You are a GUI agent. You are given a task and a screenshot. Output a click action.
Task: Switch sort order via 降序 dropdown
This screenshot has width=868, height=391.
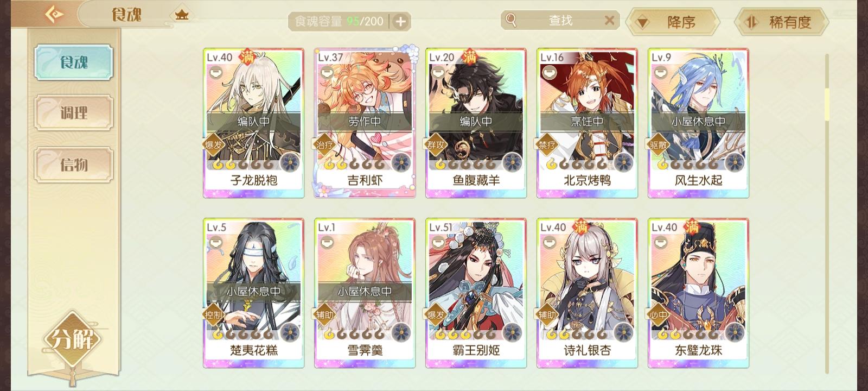(x=673, y=22)
